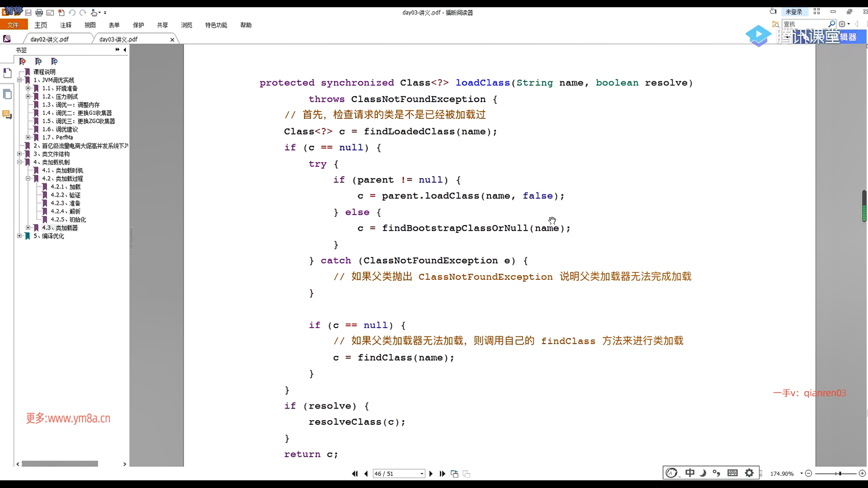868x488 pixels.
Task: Adjust the zoom level slider
Action: [840, 474]
